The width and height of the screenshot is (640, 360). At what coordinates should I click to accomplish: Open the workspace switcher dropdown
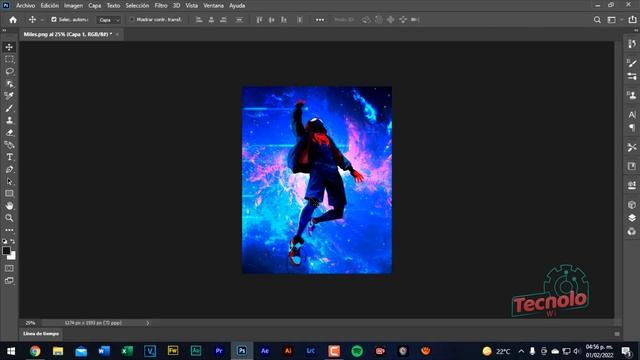(x=614, y=20)
